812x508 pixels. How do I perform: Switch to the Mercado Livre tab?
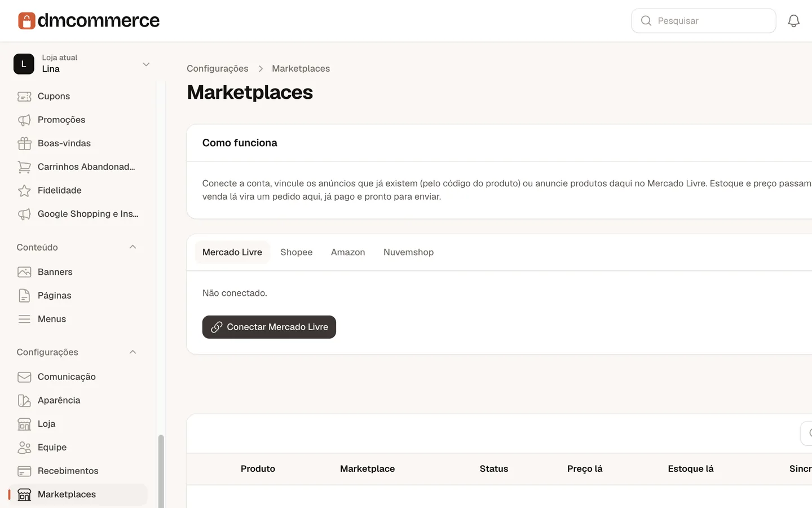tap(232, 252)
